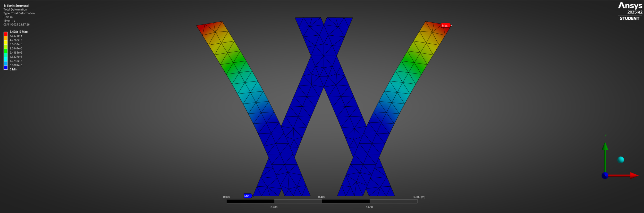The image size is (644, 213).
Task: Select the pure green legend color band
Action: coord(5,51)
